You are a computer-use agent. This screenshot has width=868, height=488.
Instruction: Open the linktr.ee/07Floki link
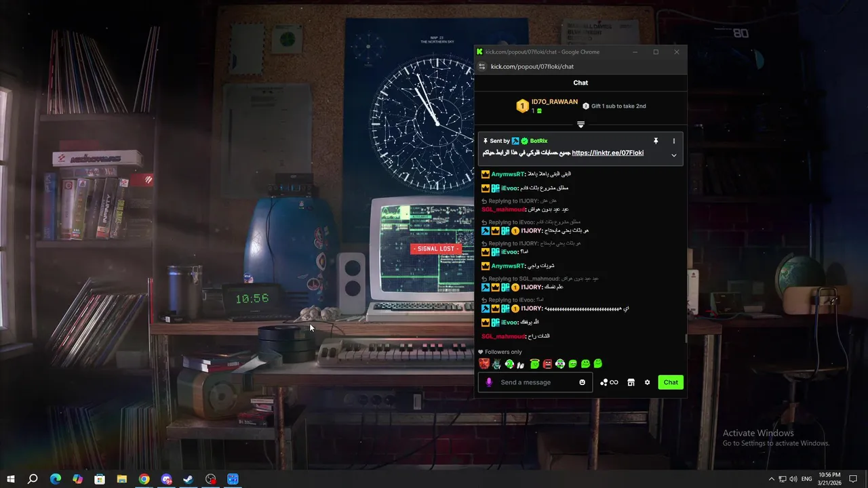[x=608, y=153]
